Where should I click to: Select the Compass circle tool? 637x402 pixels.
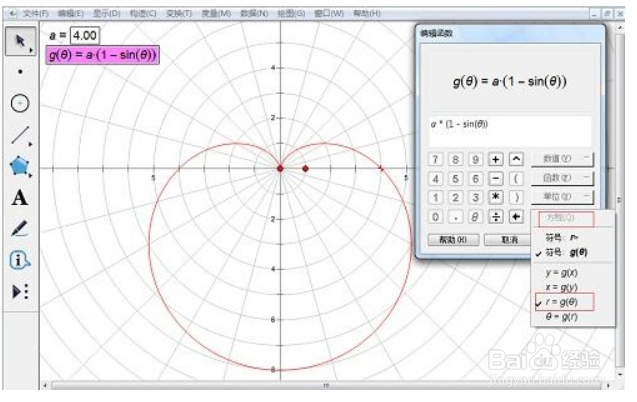pos(20,103)
